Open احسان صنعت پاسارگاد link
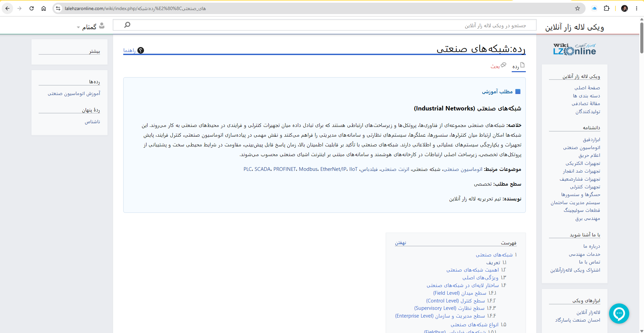Screen dimensions: 644x333 tap(578, 320)
